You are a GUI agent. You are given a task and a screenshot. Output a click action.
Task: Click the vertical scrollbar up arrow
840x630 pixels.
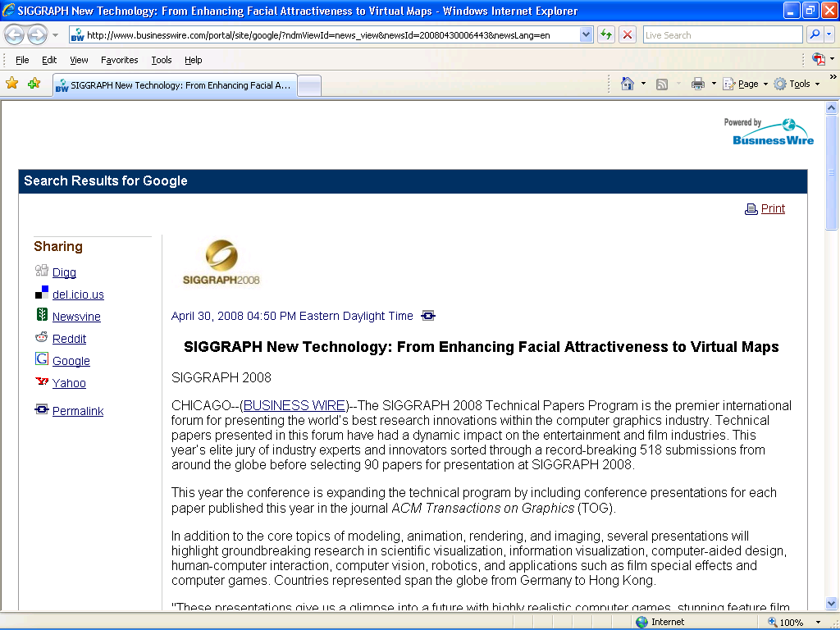coord(832,107)
